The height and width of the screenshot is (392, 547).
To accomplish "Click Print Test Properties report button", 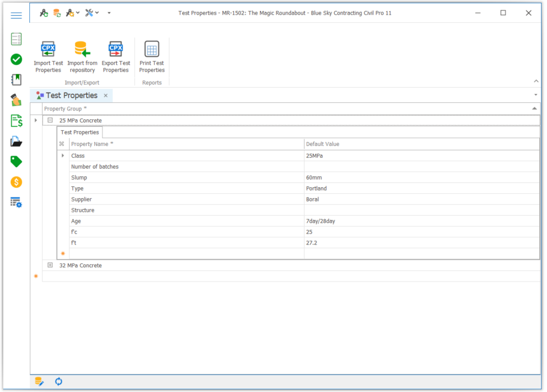I will tap(152, 57).
